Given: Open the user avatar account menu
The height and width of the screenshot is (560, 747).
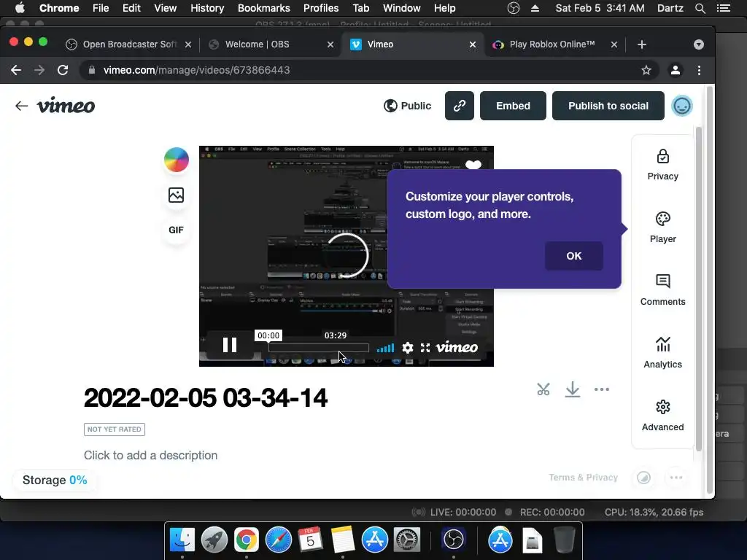Looking at the screenshot, I should pyautogui.click(x=682, y=106).
